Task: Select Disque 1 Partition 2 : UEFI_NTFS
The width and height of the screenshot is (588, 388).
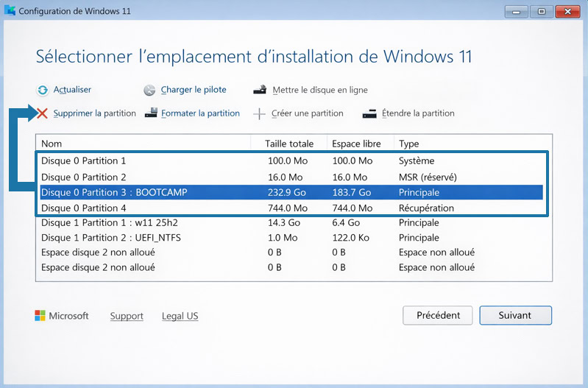Action: 291,238
